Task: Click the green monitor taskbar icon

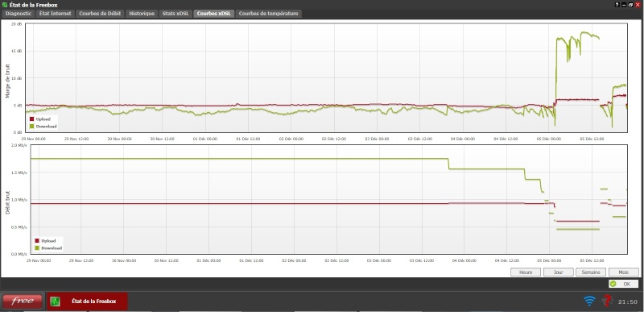Action: point(55,302)
